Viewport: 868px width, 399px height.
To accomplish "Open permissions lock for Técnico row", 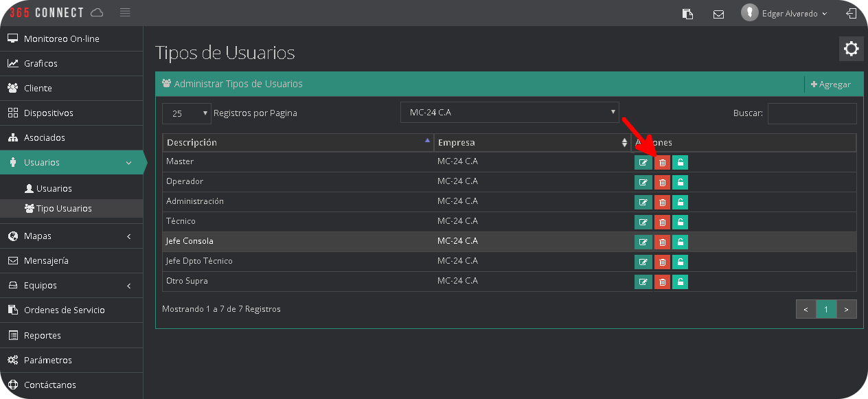I will 680,223.
